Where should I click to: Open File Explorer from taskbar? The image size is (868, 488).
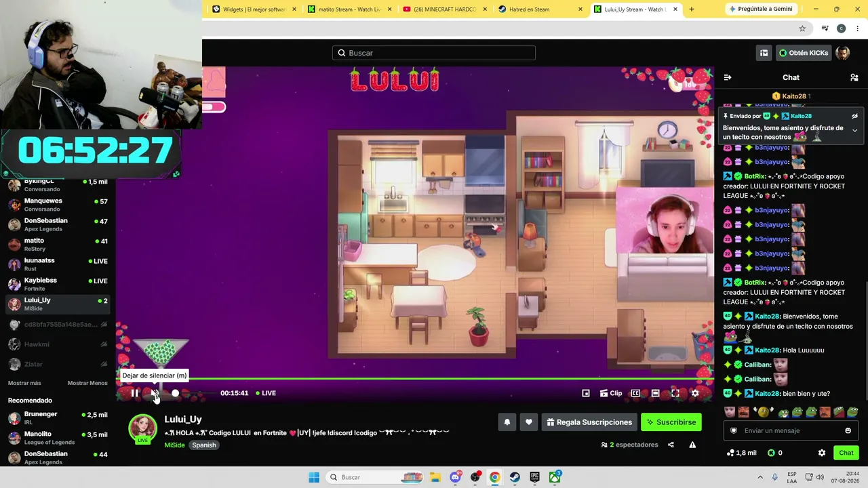435,477
